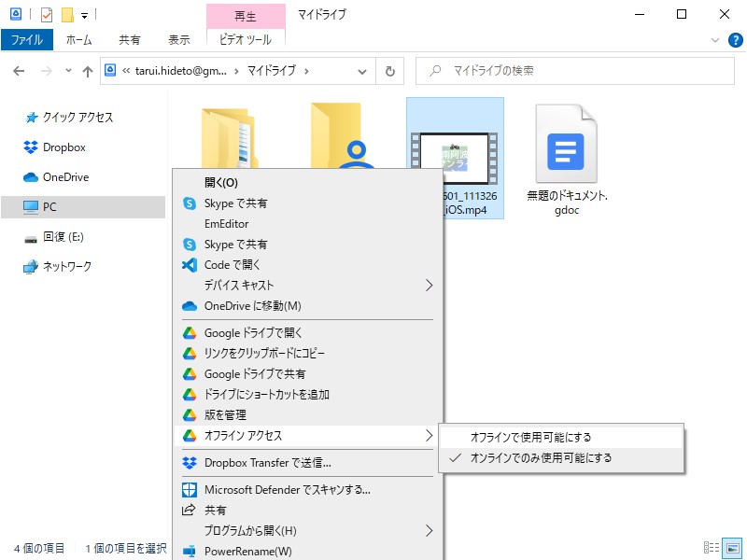
Task: Switch to the 表示 ribbon tab
Action: (179, 39)
